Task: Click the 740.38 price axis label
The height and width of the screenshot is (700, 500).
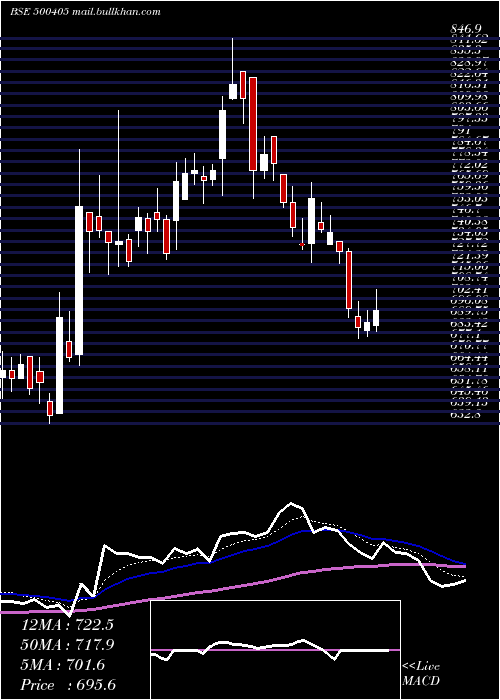Action: pos(470,221)
